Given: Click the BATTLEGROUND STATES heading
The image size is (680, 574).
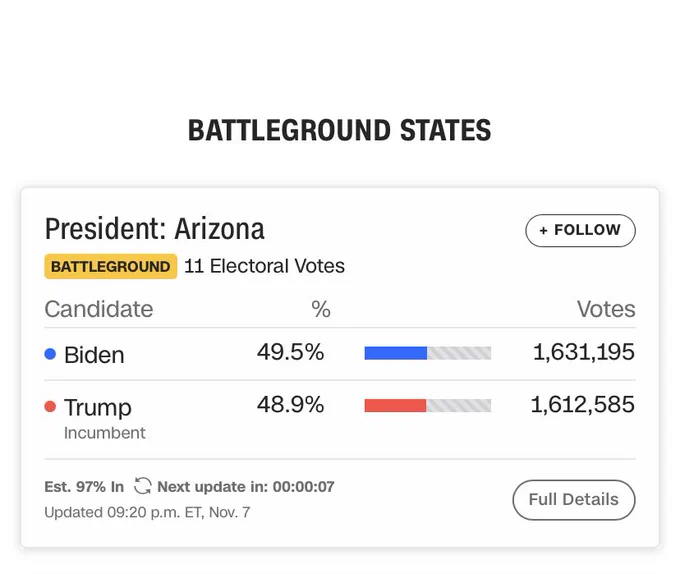Looking at the screenshot, I should [340, 130].
